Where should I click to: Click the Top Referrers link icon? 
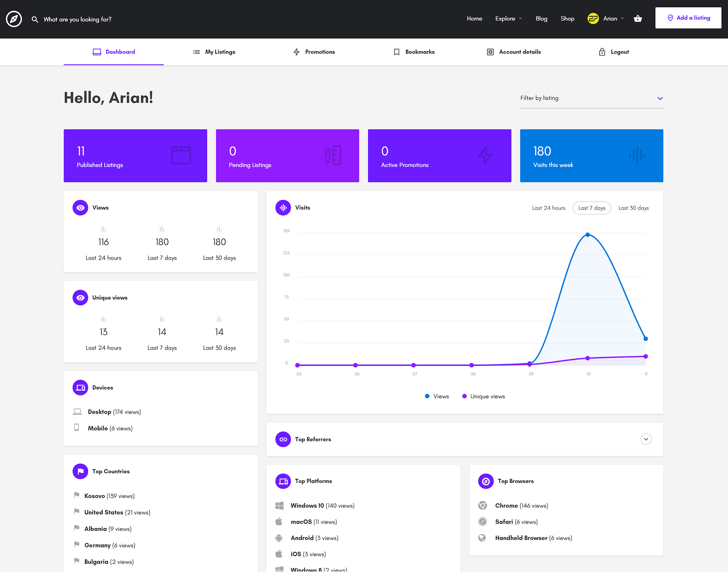tap(283, 439)
